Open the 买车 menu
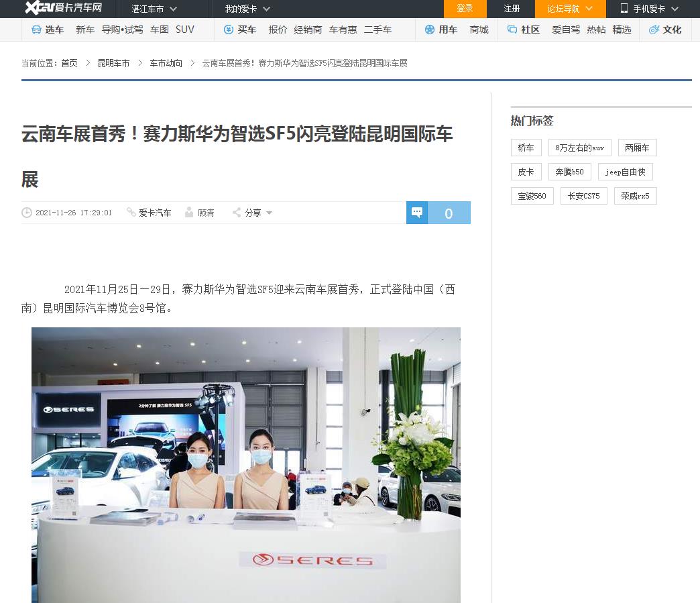Viewport: 700px width, 603px height. 247,30
